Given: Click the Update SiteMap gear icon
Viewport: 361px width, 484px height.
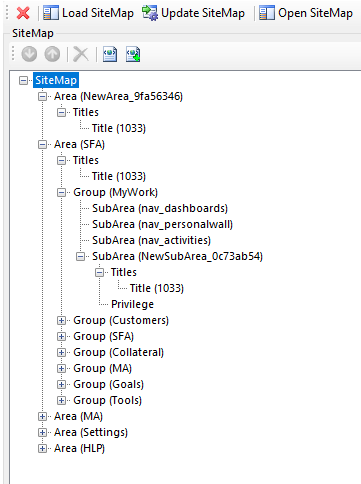Looking at the screenshot, I should (x=150, y=13).
